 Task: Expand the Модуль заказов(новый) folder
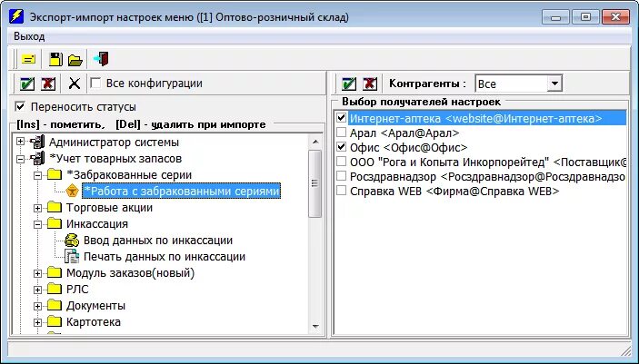click(37, 273)
